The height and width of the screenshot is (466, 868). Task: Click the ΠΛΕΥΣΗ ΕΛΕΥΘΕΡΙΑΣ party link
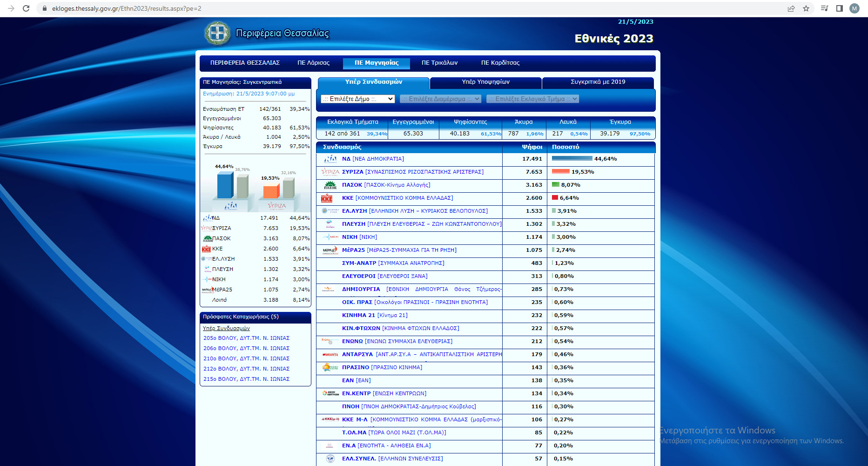(354, 224)
